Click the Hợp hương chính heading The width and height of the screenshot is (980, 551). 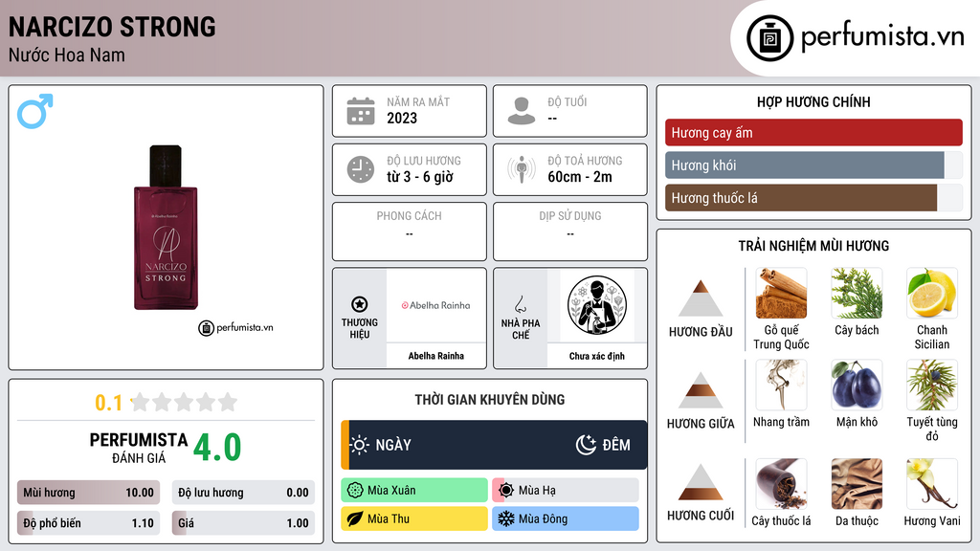(813, 101)
